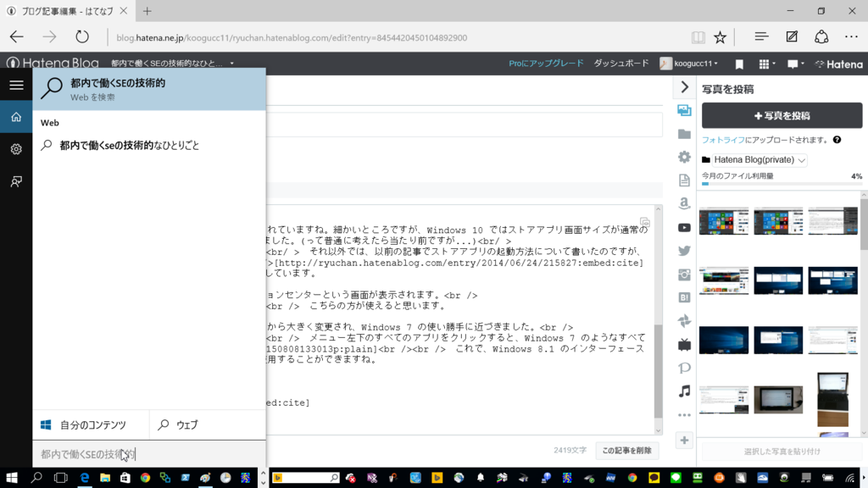The width and height of the screenshot is (868, 488).
Task: Click the 写真を投稿 upload button
Action: pos(780,115)
